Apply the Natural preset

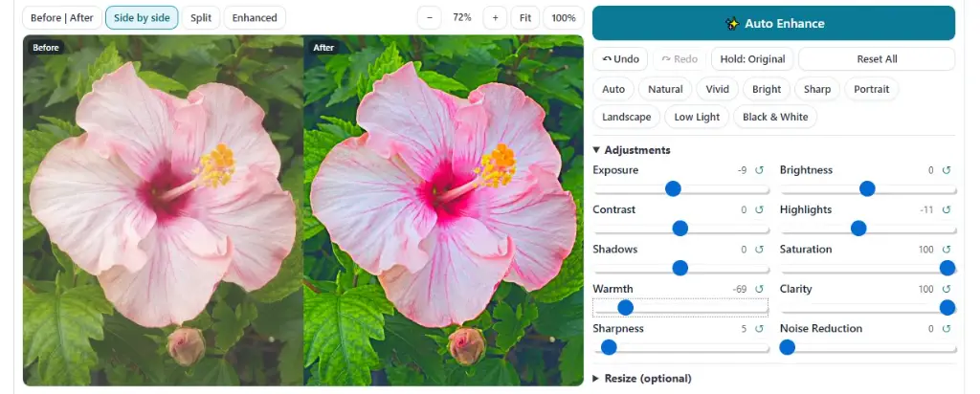point(665,89)
